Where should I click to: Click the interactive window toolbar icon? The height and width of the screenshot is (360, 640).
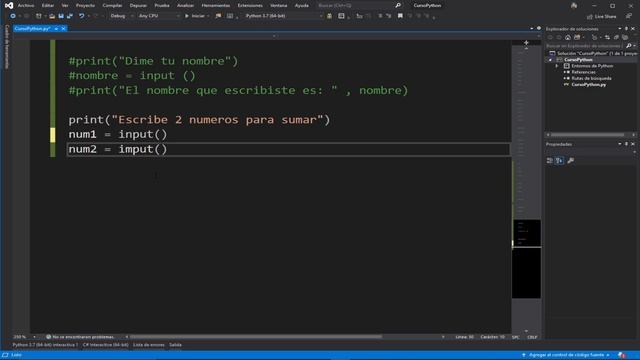coord(341,16)
